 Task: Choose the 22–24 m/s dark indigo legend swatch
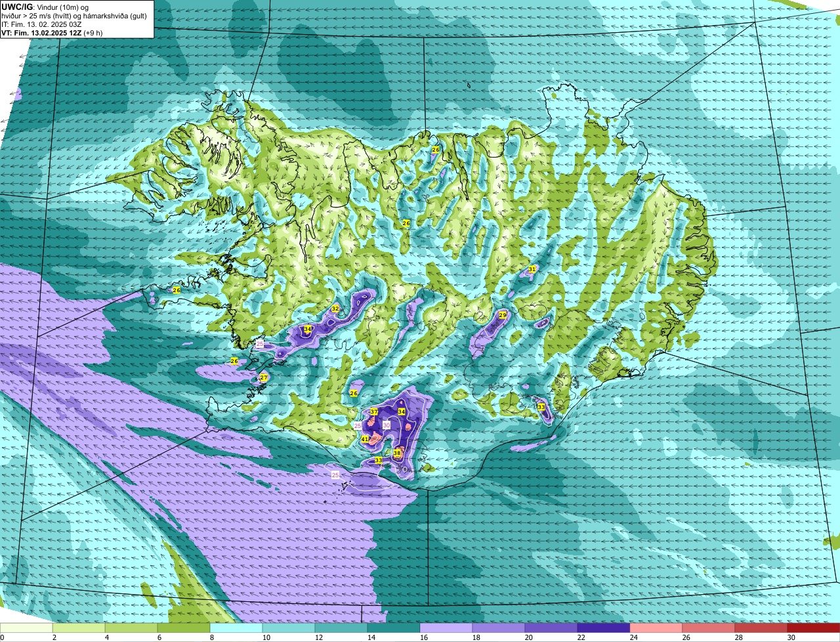tap(604, 628)
